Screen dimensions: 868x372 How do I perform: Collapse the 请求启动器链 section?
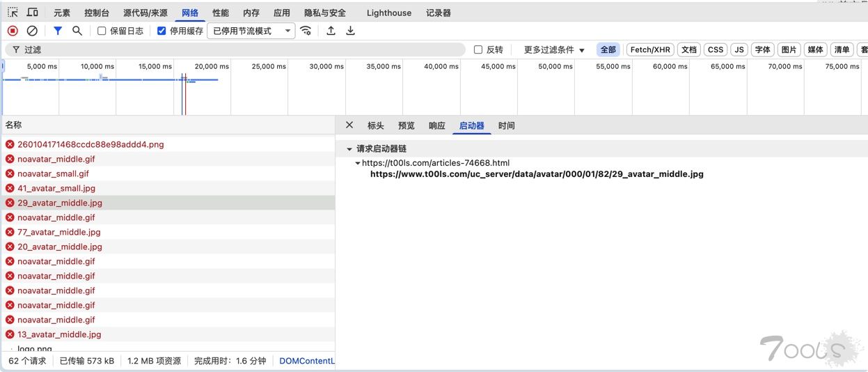tap(349, 148)
